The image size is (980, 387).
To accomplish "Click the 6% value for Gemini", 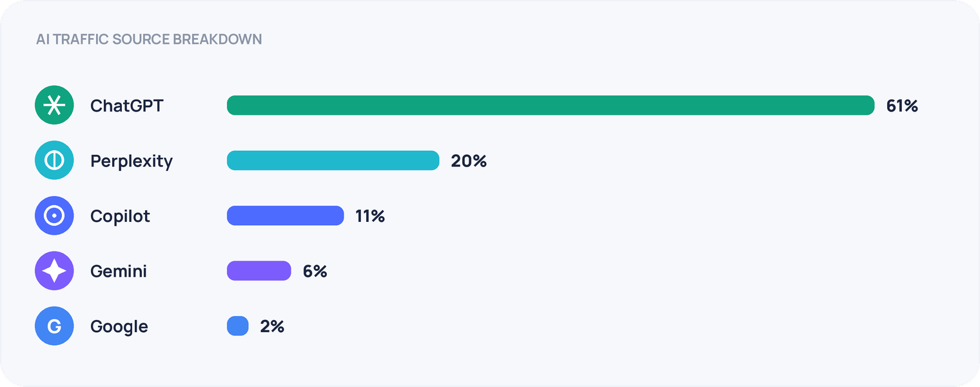I will pos(315,272).
